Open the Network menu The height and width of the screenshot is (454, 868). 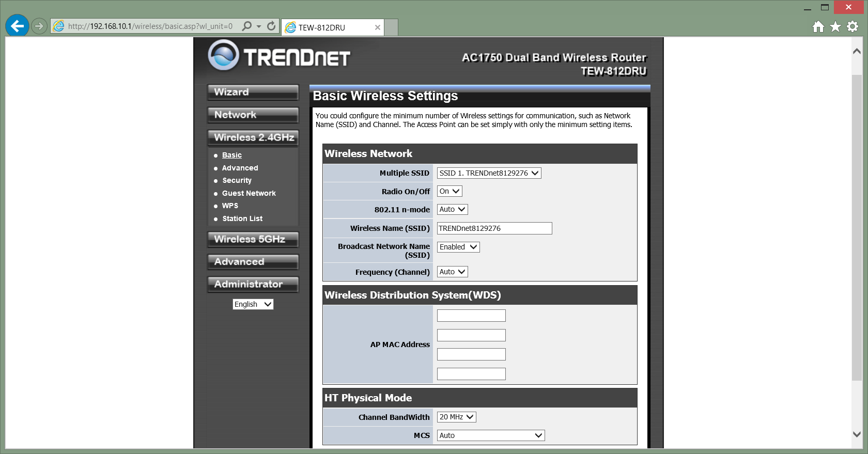click(x=253, y=115)
